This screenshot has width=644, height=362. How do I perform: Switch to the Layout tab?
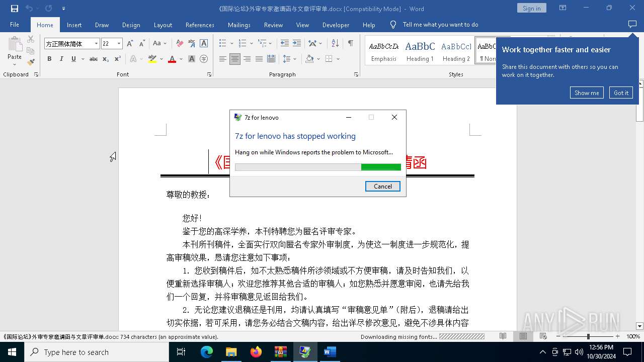click(163, 25)
